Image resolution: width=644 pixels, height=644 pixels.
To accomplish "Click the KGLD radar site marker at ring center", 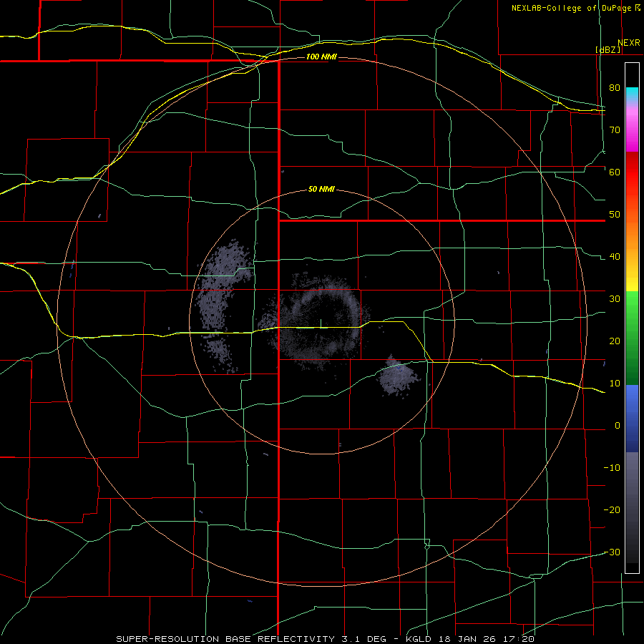I will pyautogui.click(x=321, y=323).
